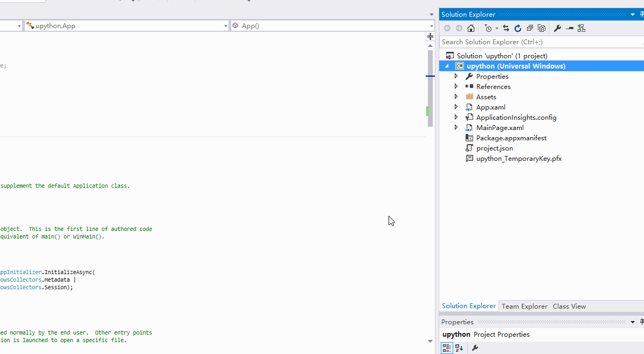This screenshot has width=644, height=354.
Task: Click the Forward navigation arrow in Solution Explorer
Action: tap(459, 29)
